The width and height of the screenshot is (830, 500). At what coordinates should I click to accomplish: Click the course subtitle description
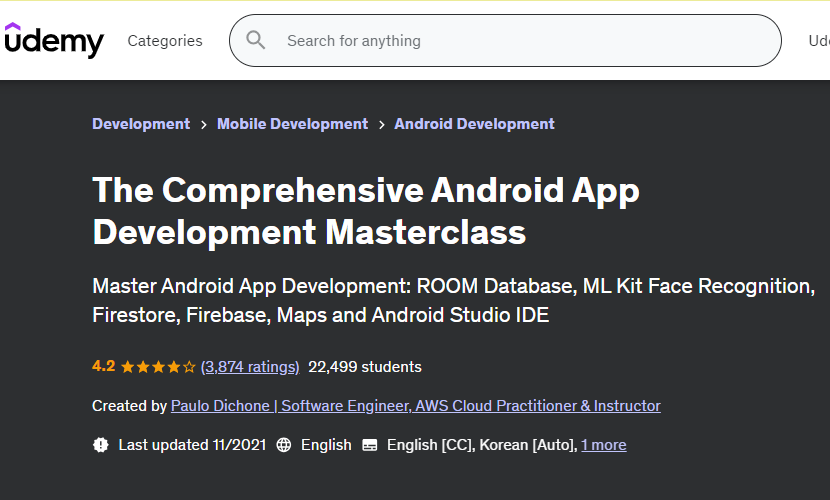click(452, 301)
